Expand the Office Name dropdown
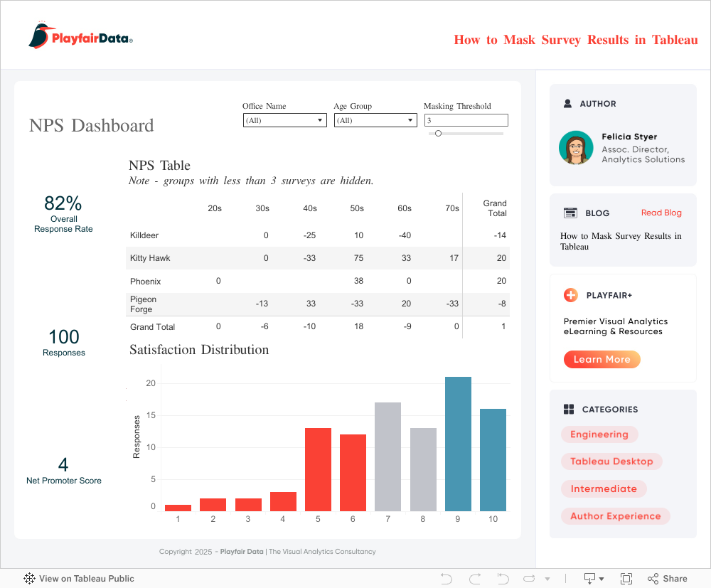711x588 pixels. [x=285, y=121]
